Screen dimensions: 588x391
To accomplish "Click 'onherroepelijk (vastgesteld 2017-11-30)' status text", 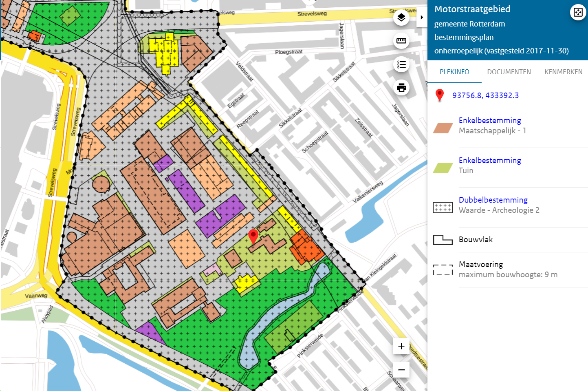I will point(501,51).
